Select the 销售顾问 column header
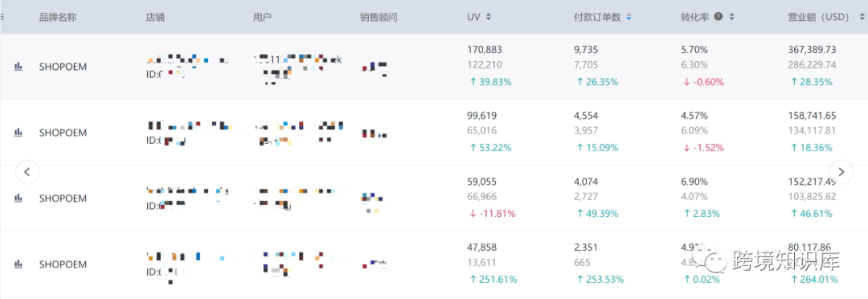868x299 pixels. tap(379, 17)
